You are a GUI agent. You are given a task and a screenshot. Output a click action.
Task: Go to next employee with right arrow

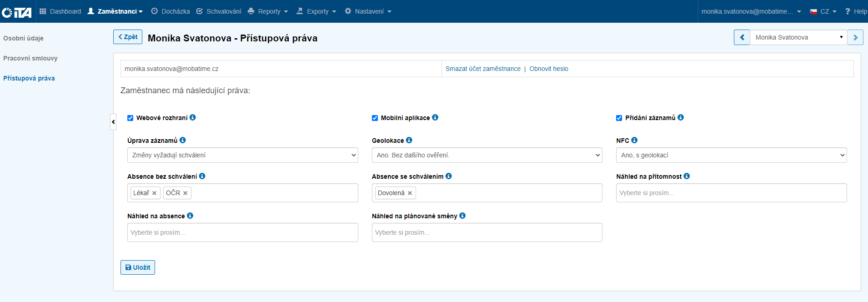tap(855, 37)
